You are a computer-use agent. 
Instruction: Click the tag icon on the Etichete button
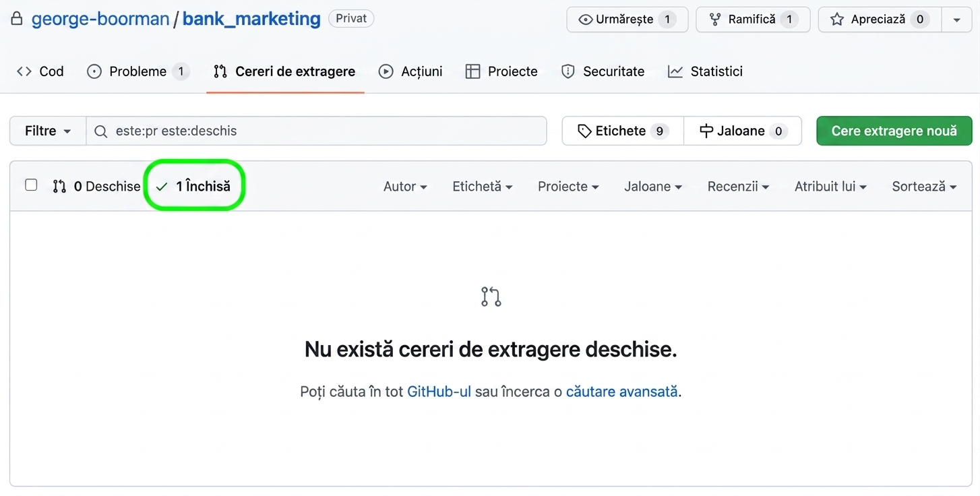coord(584,131)
